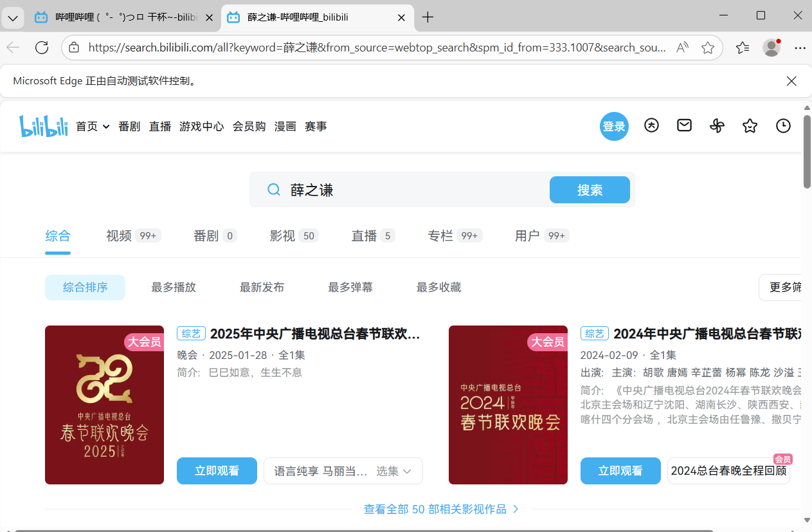Expand the 选集 episode dropdown
This screenshot has width=812, height=532.
393,471
